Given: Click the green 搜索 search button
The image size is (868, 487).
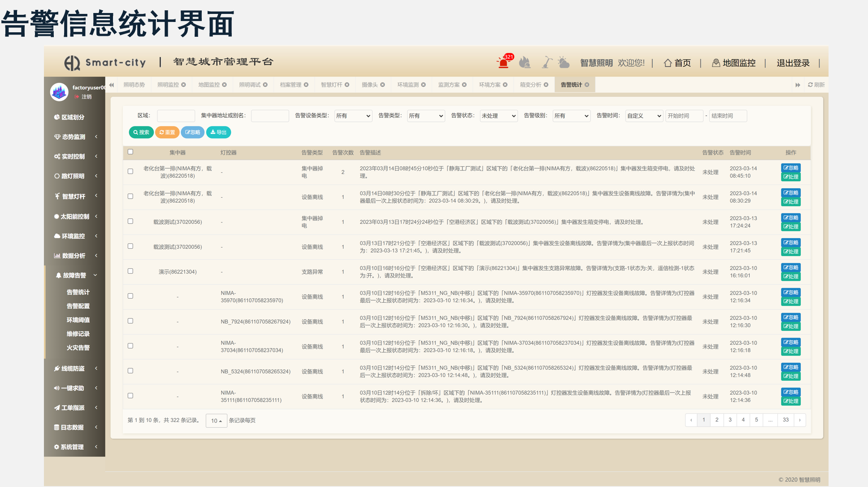Looking at the screenshot, I should (x=141, y=132).
